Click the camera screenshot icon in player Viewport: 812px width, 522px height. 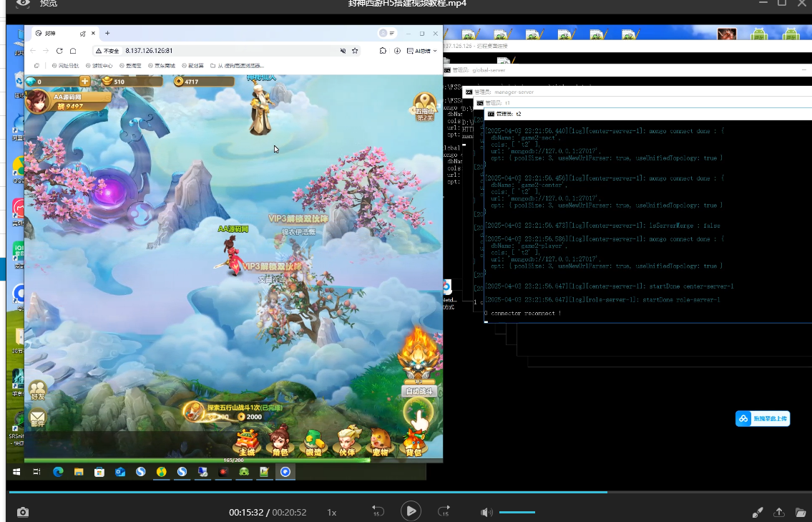[x=23, y=512]
